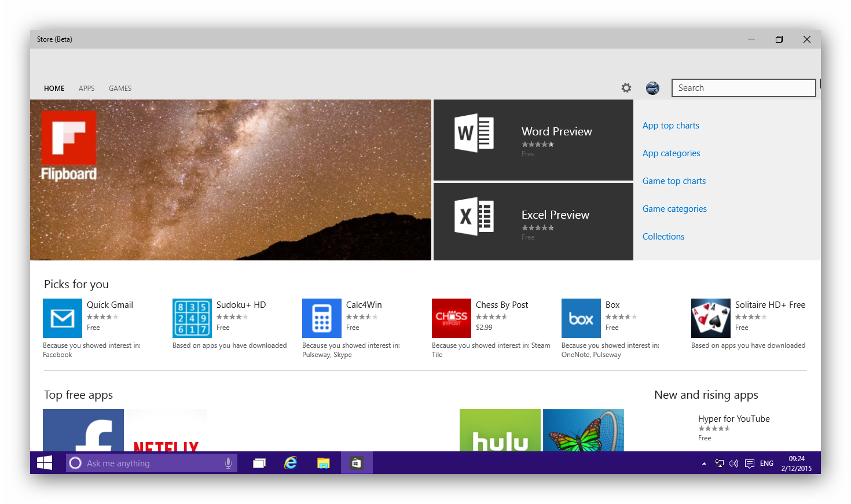Open the App top charts link
This screenshot has height=504, width=851.
[x=671, y=126]
